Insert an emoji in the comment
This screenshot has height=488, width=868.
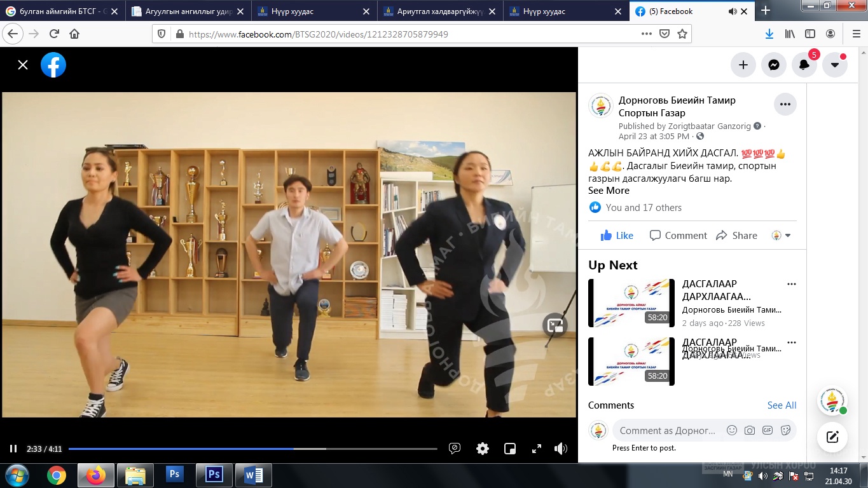pos(732,430)
